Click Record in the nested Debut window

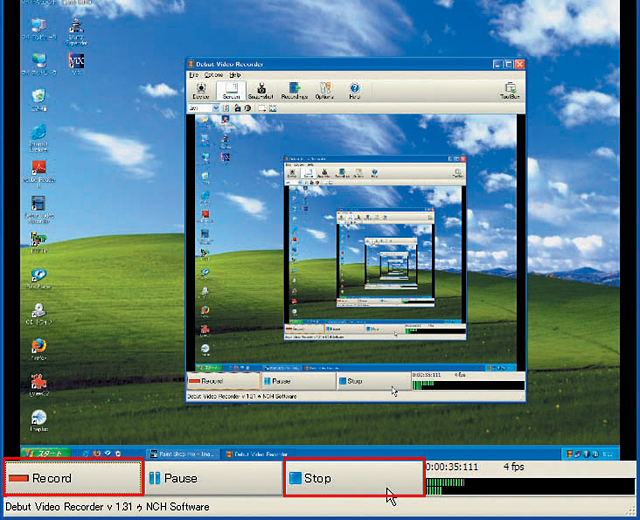[223, 381]
